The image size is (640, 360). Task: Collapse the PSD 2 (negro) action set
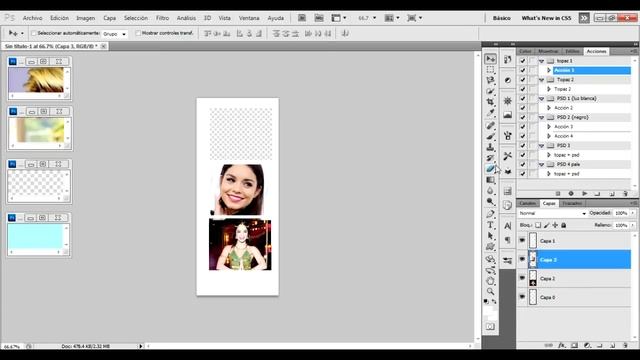click(x=542, y=118)
